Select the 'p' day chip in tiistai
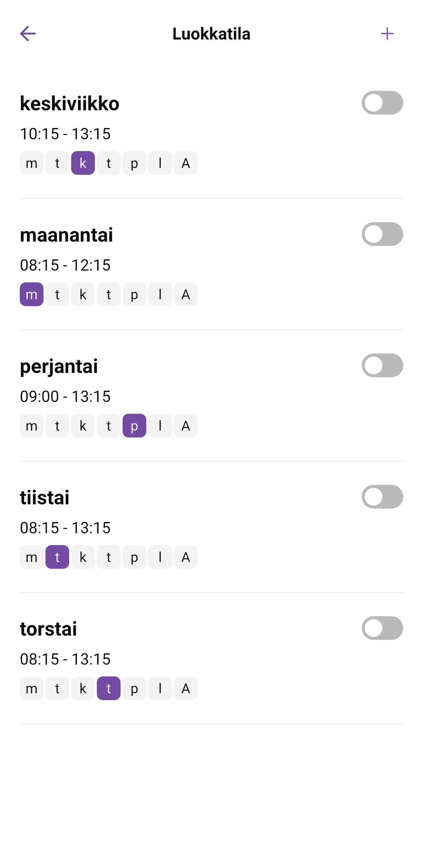The height and width of the screenshot is (868, 423). [x=134, y=557]
